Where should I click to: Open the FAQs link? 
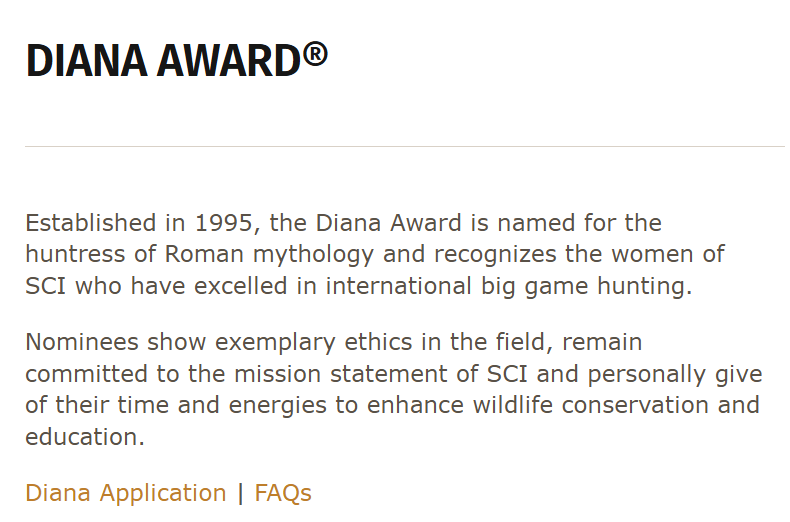(x=283, y=493)
